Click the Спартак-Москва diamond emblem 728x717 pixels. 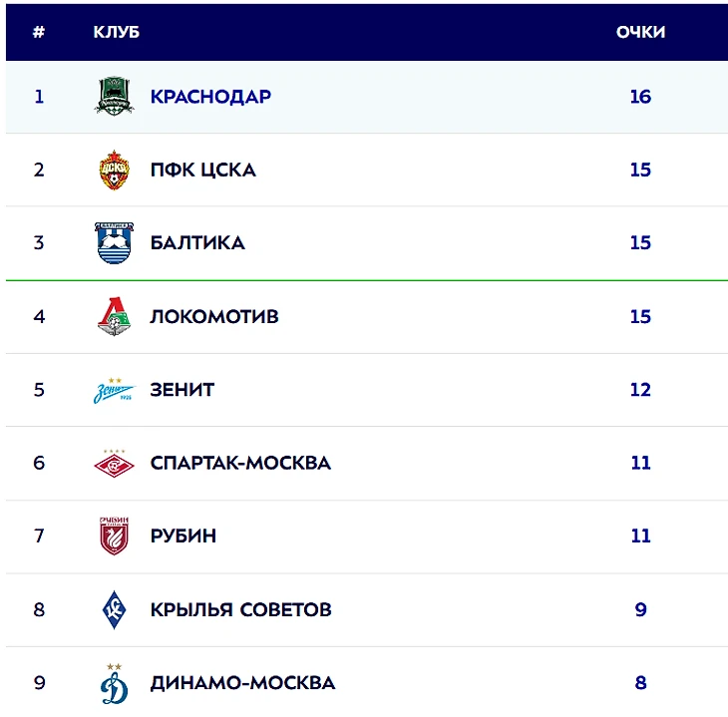(x=113, y=463)
